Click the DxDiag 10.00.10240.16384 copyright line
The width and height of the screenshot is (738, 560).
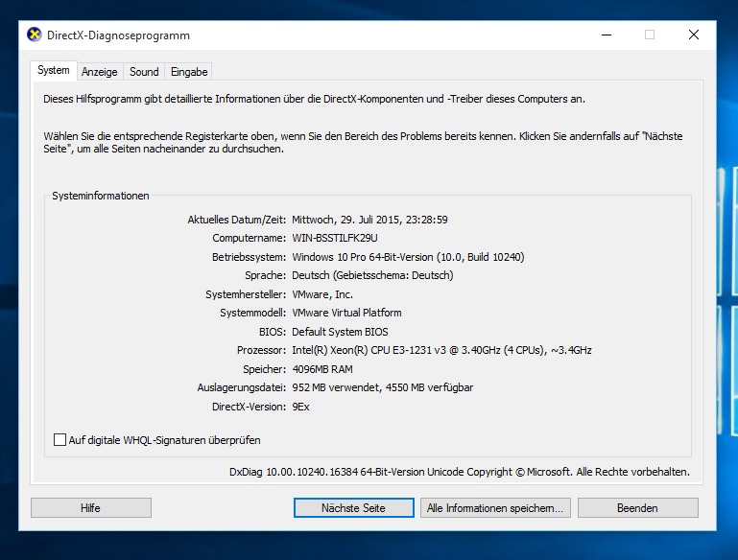click(460, 472)
